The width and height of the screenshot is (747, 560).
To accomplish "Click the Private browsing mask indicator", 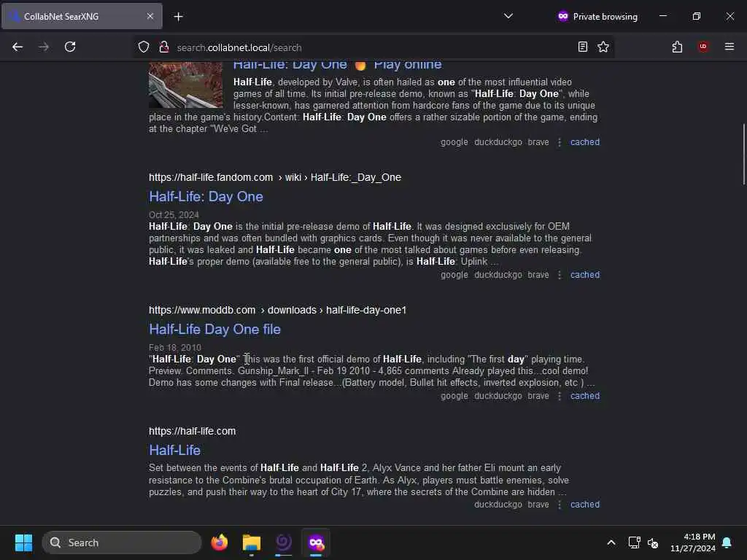I will pyautogui.click(x=597, y=16).
